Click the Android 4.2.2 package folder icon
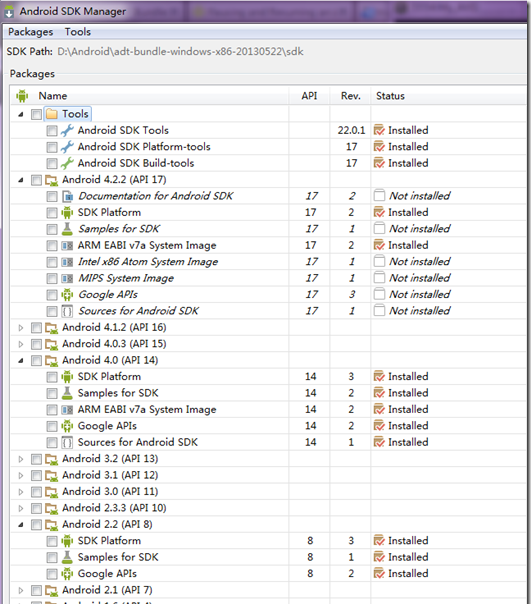 pos(52,180)
